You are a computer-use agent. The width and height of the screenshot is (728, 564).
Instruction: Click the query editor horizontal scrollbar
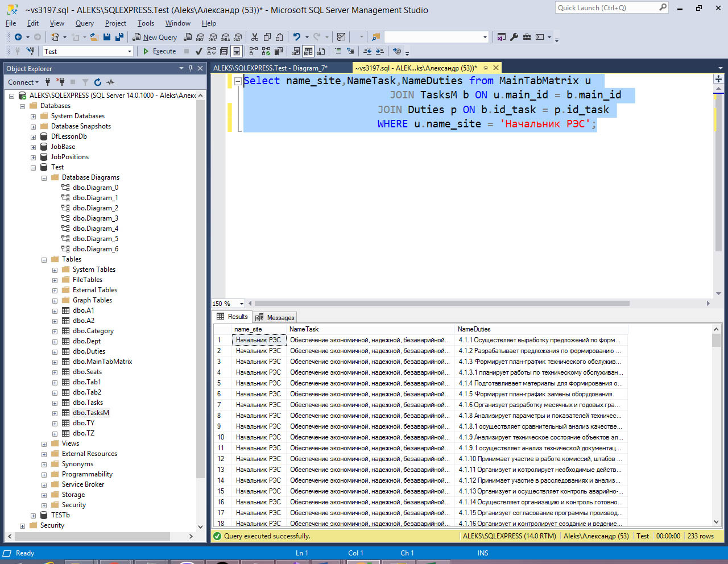(x=478, y=304)
